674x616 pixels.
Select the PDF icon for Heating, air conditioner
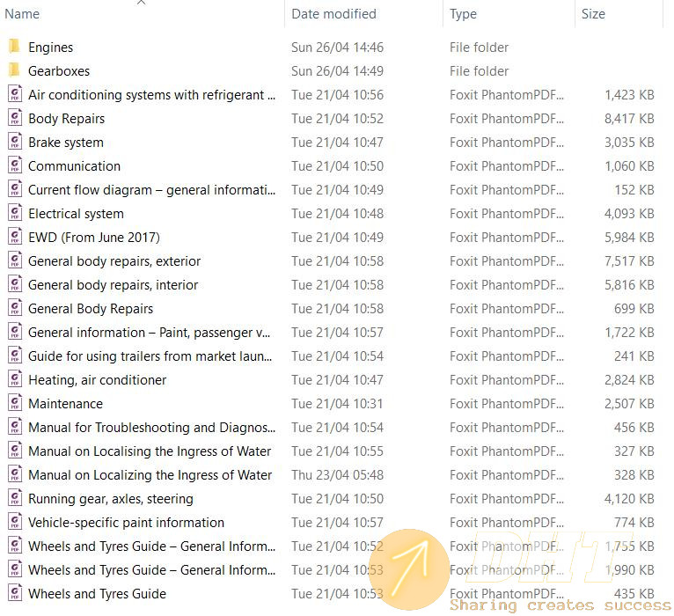click(x=14, y=379)
